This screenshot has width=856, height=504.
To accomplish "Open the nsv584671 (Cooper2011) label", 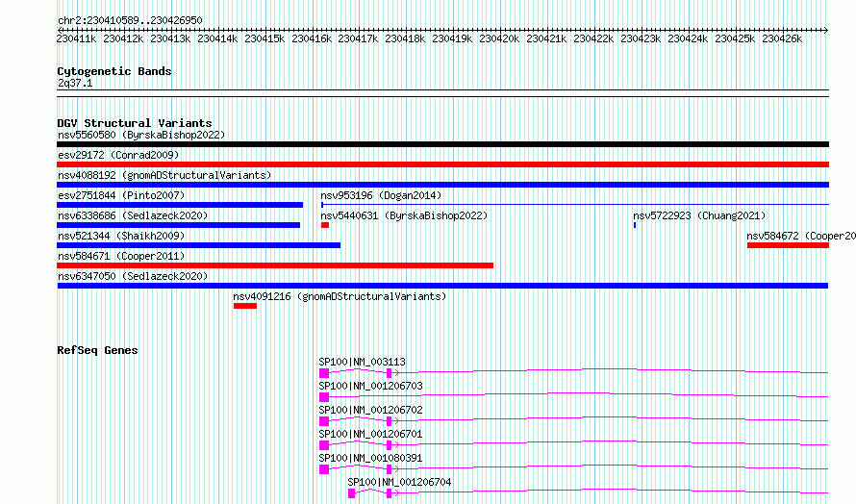I will [x=121, y=256].
